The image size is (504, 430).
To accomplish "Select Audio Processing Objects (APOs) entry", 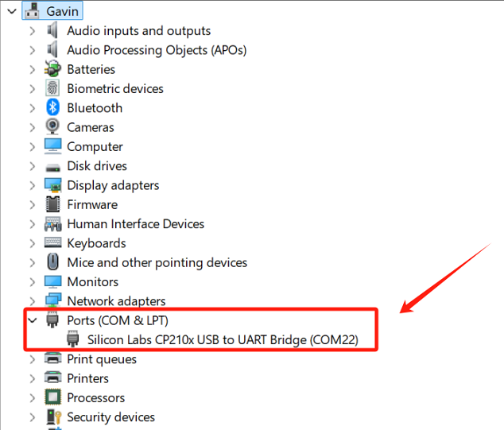I will point(157,50).
